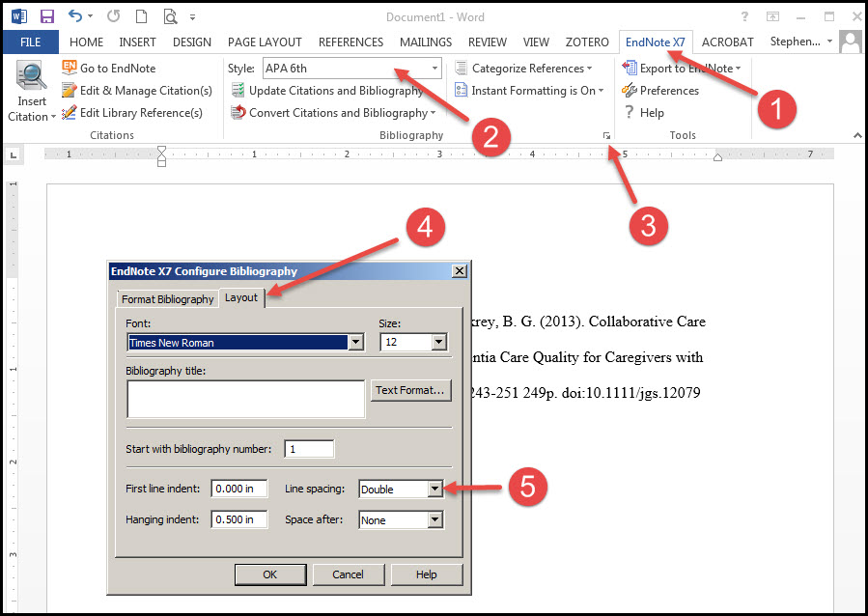868x616 pixels.
Task: Click Cancel in Configure Bibliography dialog
Action: coord(349,574)
